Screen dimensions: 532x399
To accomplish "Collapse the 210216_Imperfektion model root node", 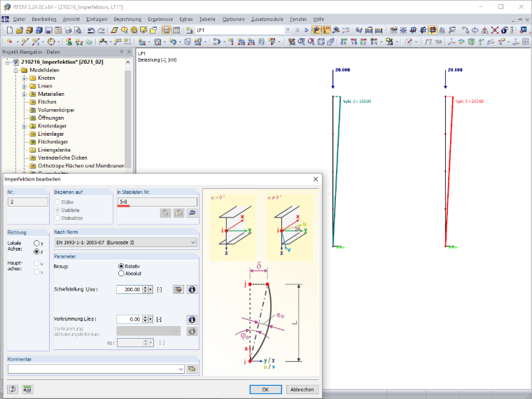I will coord(7,62).
